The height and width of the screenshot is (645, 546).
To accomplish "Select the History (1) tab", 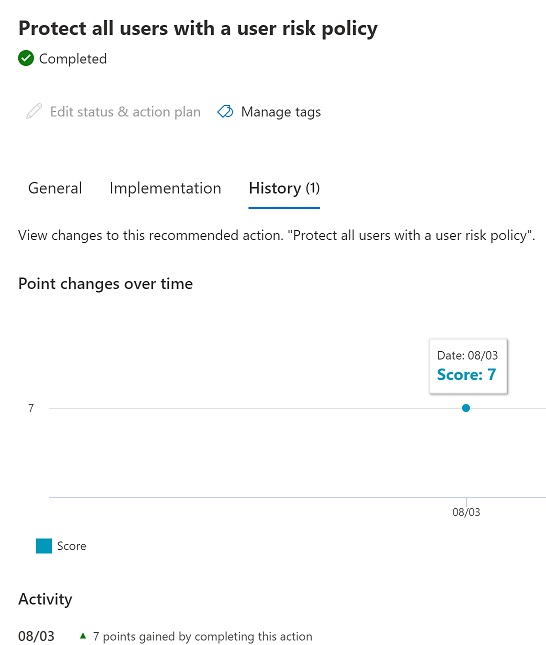I will pos(284,188).
